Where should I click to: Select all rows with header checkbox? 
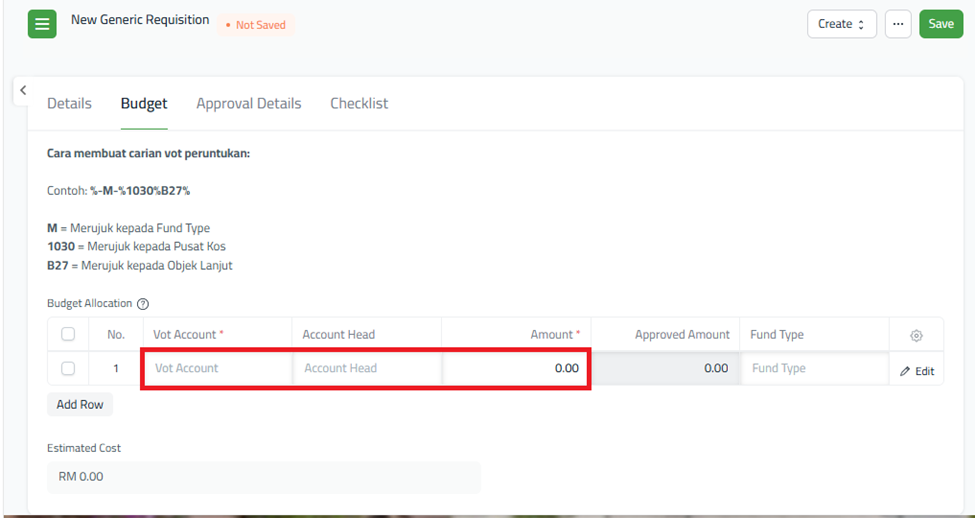point(68,335)
